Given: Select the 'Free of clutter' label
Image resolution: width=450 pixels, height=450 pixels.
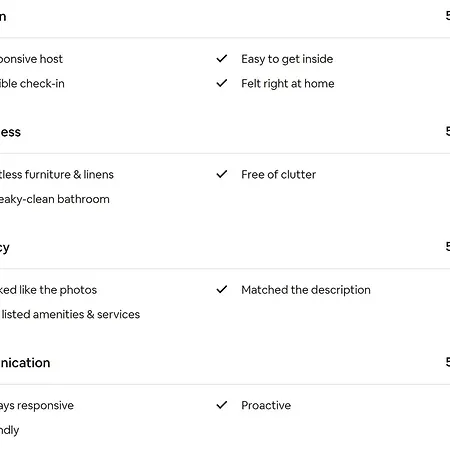Looking at the screenshot, I should point(278,174).
